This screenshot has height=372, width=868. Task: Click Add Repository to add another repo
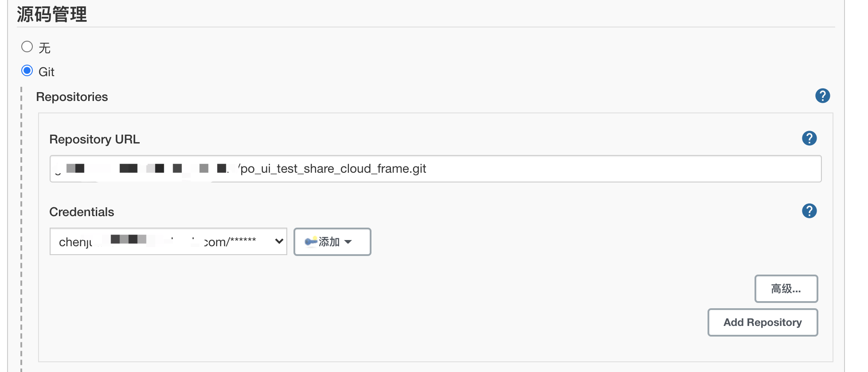tap(762, 322)
